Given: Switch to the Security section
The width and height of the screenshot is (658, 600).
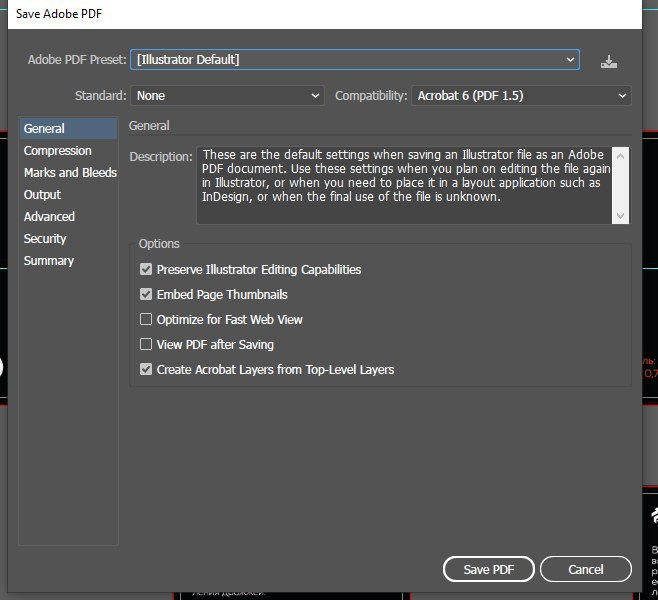Looking at the screenshot, I should 45,239.
